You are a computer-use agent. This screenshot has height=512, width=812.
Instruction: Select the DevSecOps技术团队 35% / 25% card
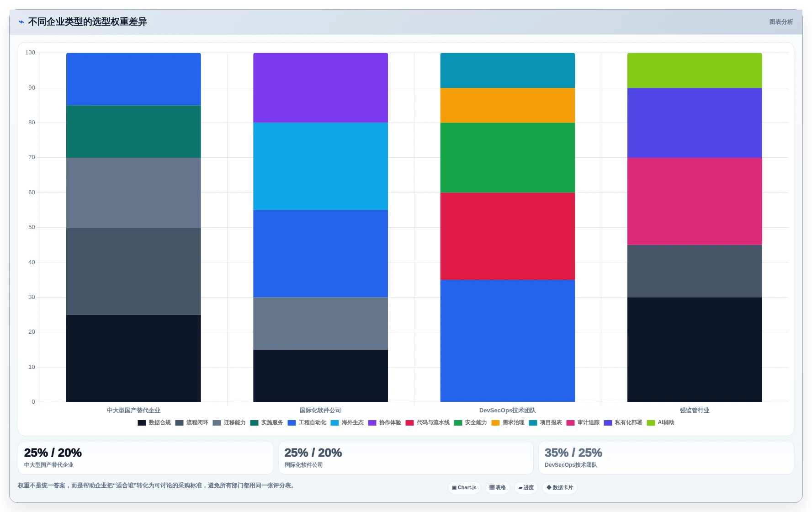[x=666, y=458]
